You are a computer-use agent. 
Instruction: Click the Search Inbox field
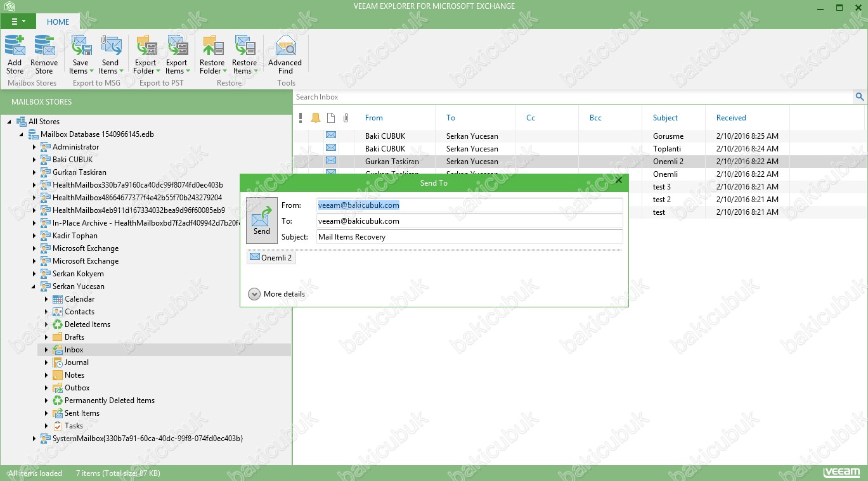tap(573, 97)
